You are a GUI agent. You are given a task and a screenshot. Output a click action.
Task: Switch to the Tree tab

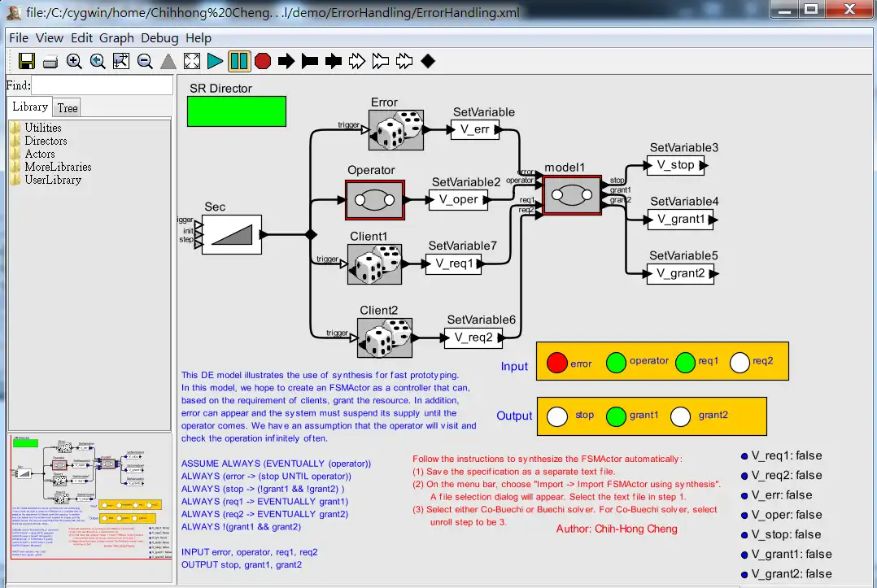point(67,107)
